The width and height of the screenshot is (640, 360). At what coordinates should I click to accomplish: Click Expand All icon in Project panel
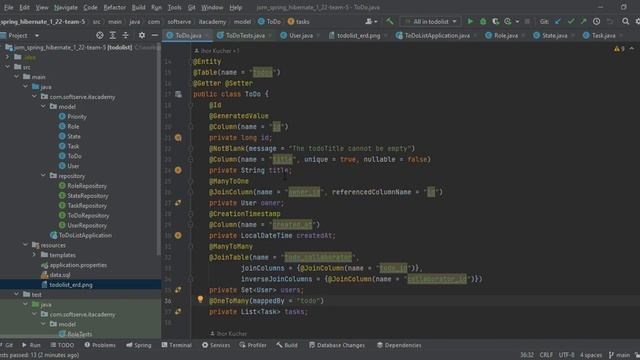(x=113, y=36)
